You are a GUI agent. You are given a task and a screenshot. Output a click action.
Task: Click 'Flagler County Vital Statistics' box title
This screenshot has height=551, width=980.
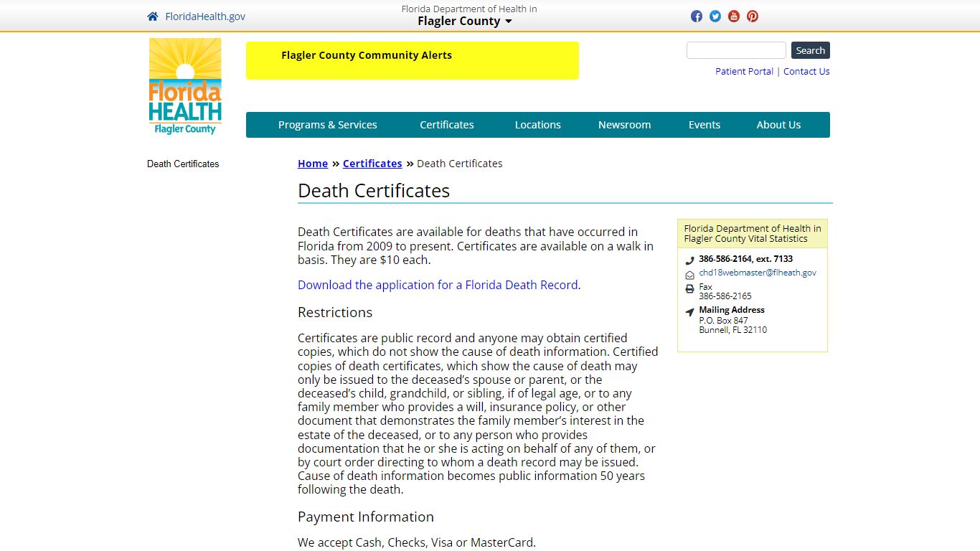(x=746, y=239)
